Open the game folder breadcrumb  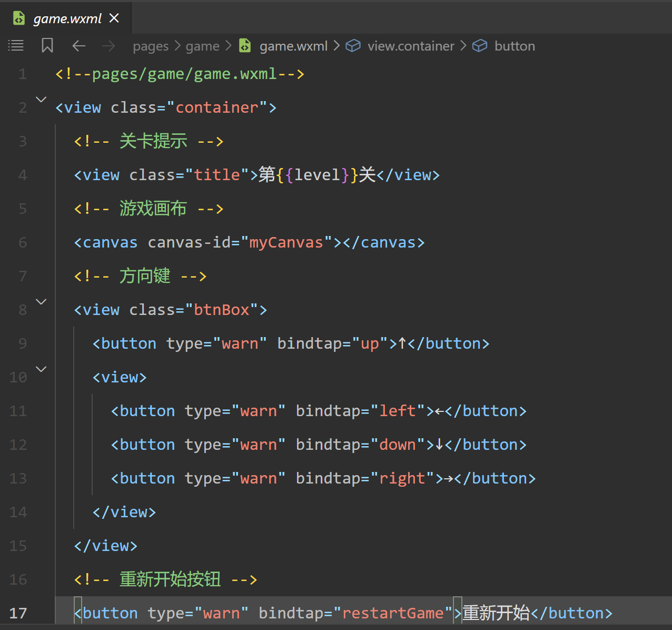click(x=202, y=46)
